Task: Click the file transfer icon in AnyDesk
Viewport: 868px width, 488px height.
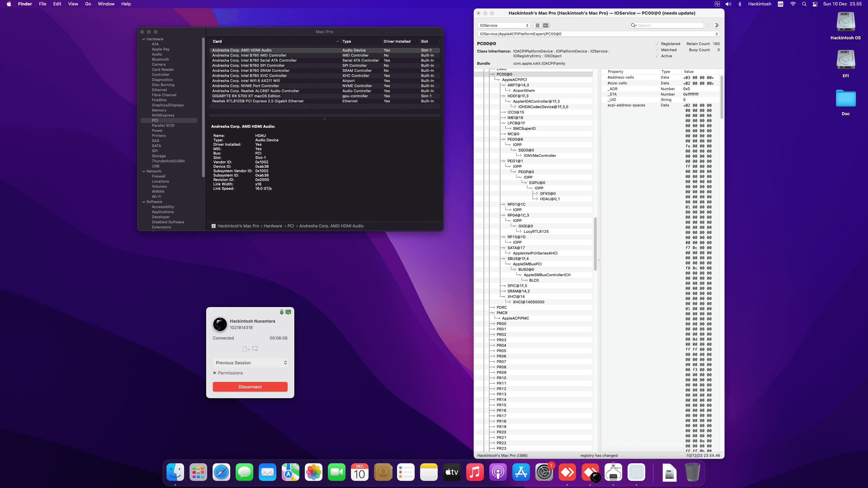Action: 246,348
